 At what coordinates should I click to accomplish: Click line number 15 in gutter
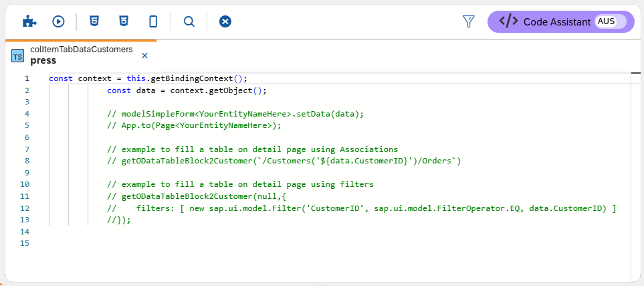[25, 243]
